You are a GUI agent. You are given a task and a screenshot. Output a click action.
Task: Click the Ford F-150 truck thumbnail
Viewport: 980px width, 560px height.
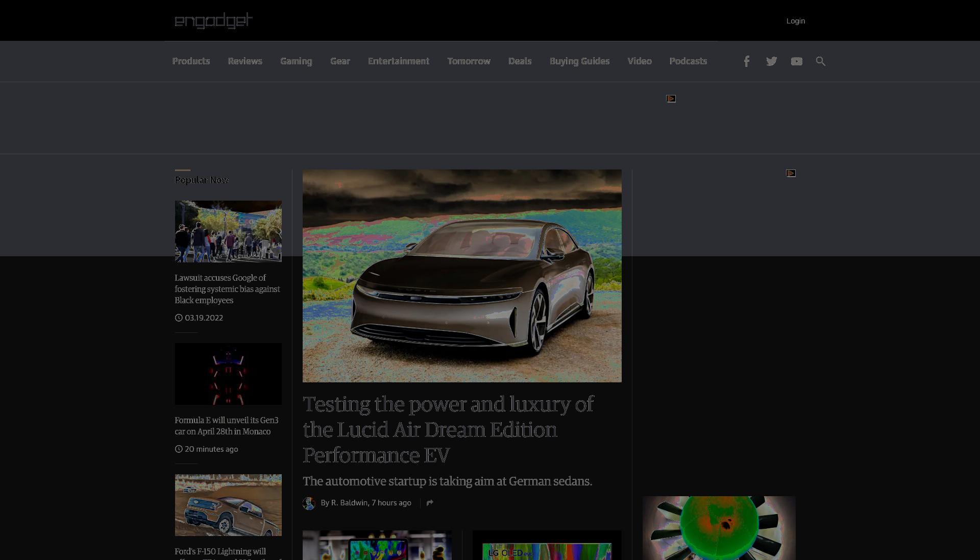228,505
